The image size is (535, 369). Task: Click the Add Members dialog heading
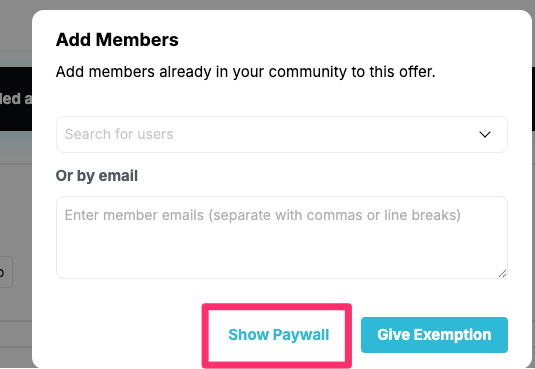(x=117, y=40)
